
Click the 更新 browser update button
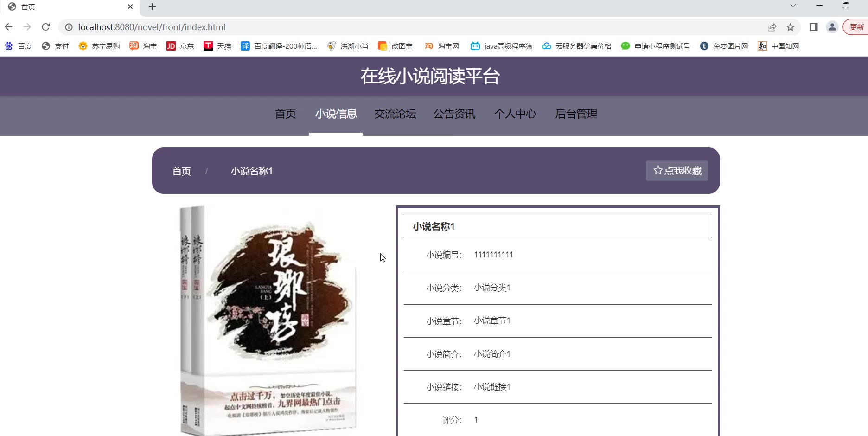[x=856, y=27]
